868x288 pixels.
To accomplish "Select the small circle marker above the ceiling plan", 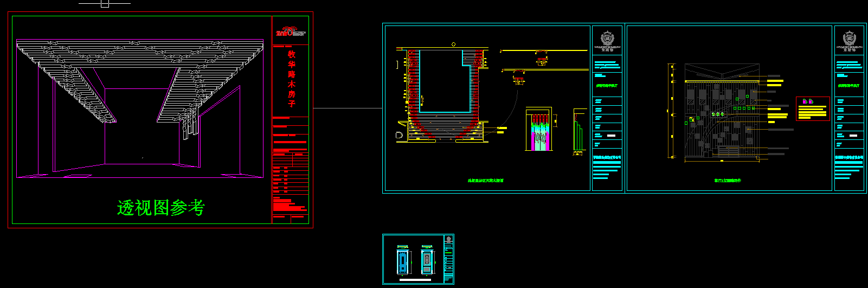I will click(x=454, y=44).
